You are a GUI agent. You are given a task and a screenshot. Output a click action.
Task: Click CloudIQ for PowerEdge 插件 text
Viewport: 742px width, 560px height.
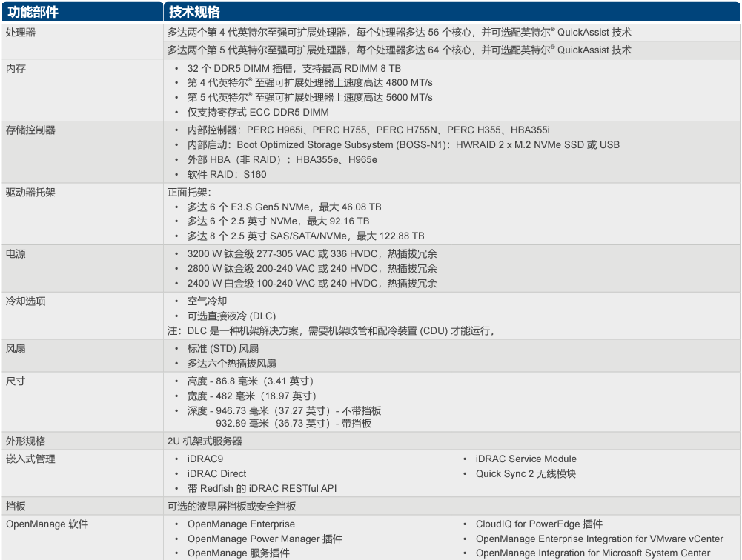coord(539,524)
